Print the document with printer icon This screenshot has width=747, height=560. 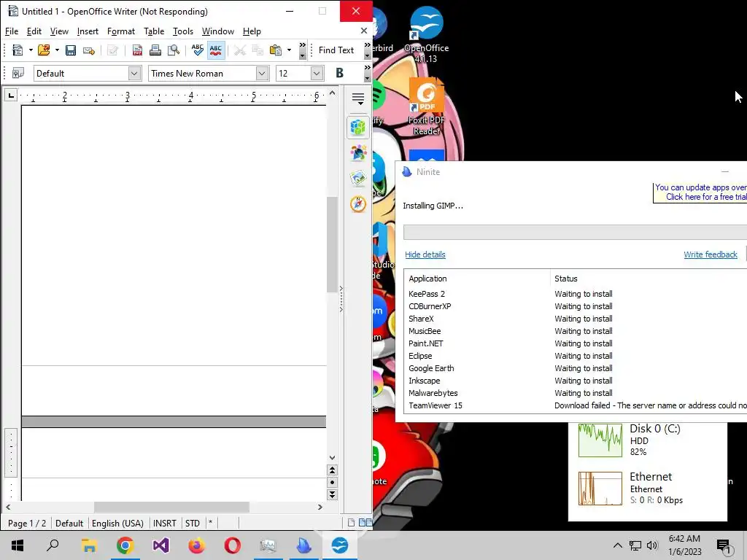155,50
